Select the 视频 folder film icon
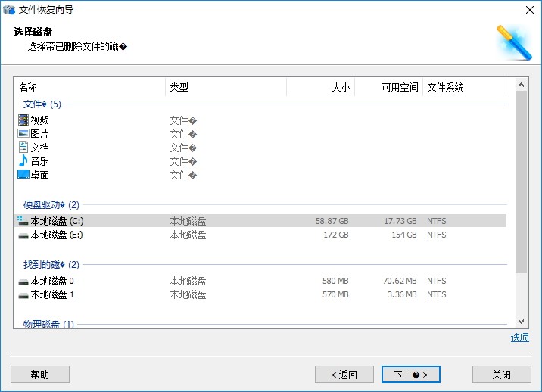The image size is (542, 392). [x=23, y=120]
